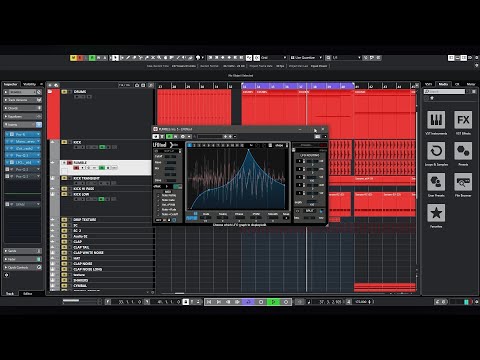Open the User Presets tile
Image resolution: width=480 pixels, height=360 pixels.
click(x=436, y=182)
